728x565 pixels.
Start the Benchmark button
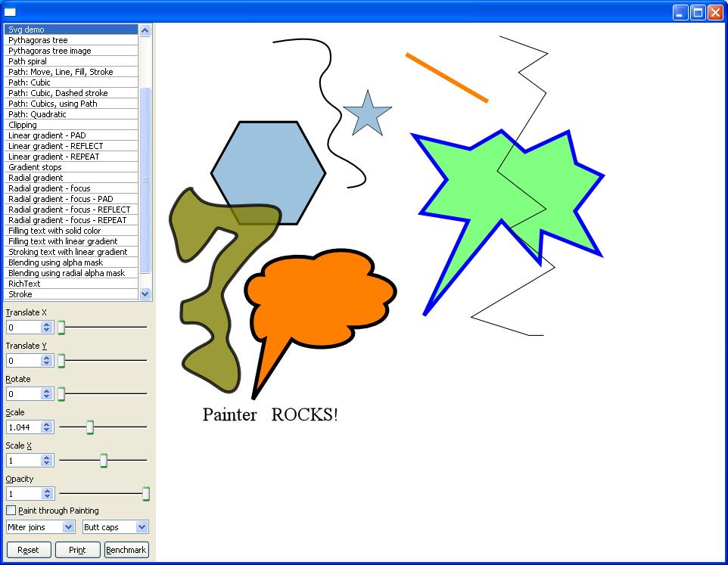[126, 550]
